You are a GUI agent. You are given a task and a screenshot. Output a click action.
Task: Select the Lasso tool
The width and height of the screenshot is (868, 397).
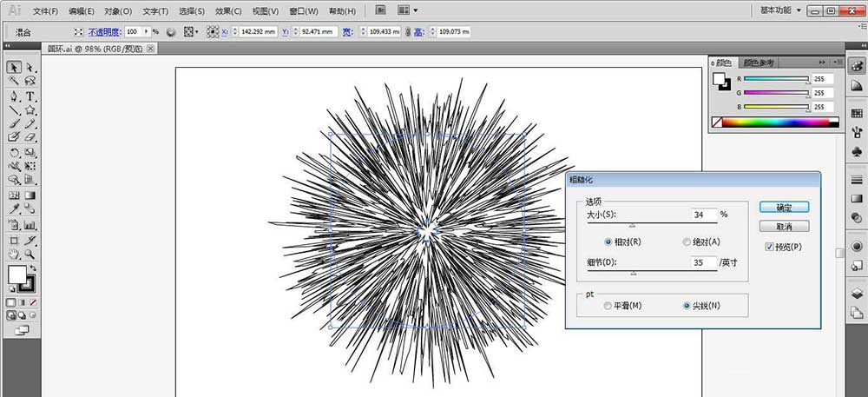coord(30,82)
